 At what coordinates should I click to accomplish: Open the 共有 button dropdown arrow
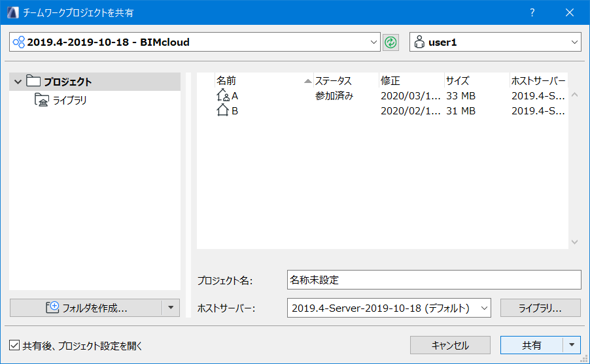[x=572, y=345]
